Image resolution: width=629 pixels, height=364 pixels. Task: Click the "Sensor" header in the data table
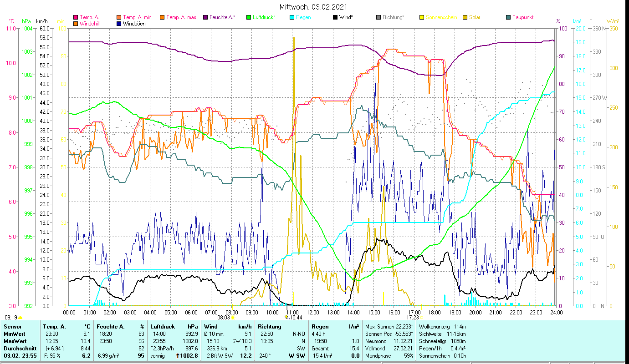tap(12, 326)
